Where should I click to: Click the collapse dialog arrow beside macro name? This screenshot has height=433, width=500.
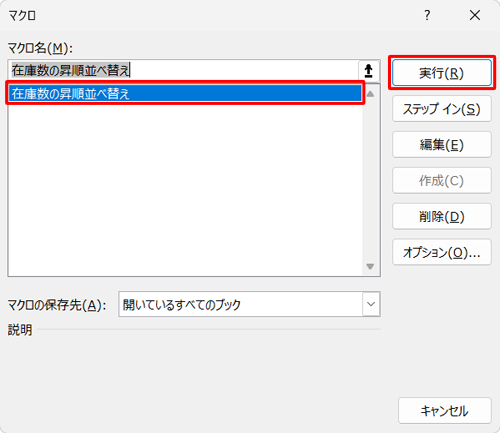coord(369,71)
